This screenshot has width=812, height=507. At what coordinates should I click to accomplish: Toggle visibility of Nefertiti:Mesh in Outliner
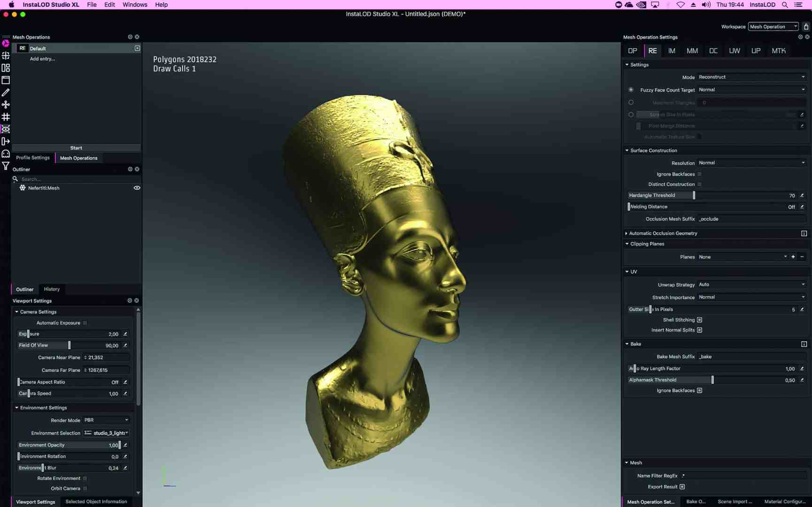pos(137,187)
